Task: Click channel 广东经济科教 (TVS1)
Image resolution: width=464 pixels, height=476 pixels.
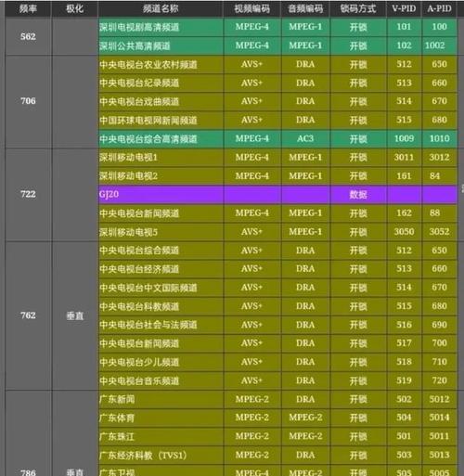Action: click(x=161, y=455)
